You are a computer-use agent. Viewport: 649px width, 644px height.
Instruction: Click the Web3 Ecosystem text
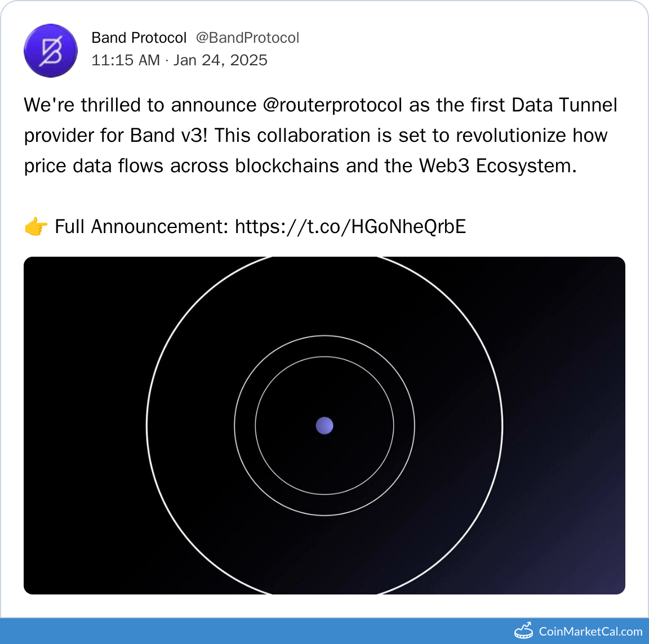497,166
